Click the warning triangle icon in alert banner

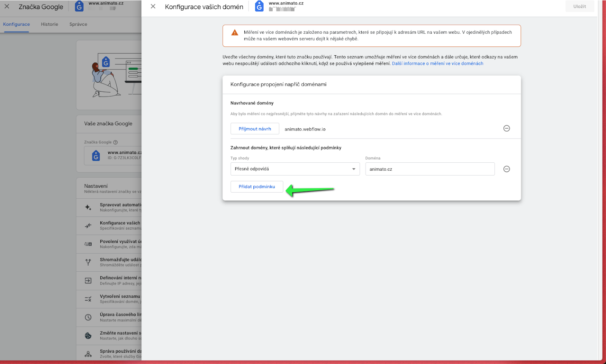coord(235,33)
